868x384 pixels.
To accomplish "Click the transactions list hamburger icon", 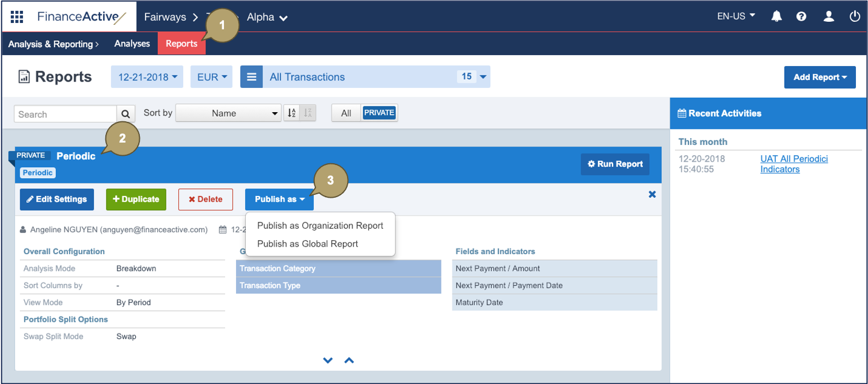I will 252,77.
